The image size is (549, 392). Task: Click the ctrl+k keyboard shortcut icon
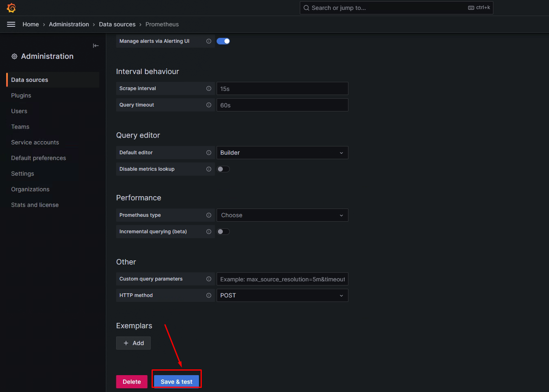click(x=471, y=8)
